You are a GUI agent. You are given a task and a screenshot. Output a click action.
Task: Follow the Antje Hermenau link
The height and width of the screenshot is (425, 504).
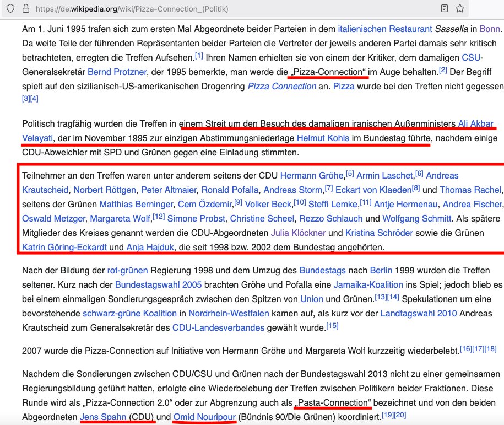click(405, 204)
